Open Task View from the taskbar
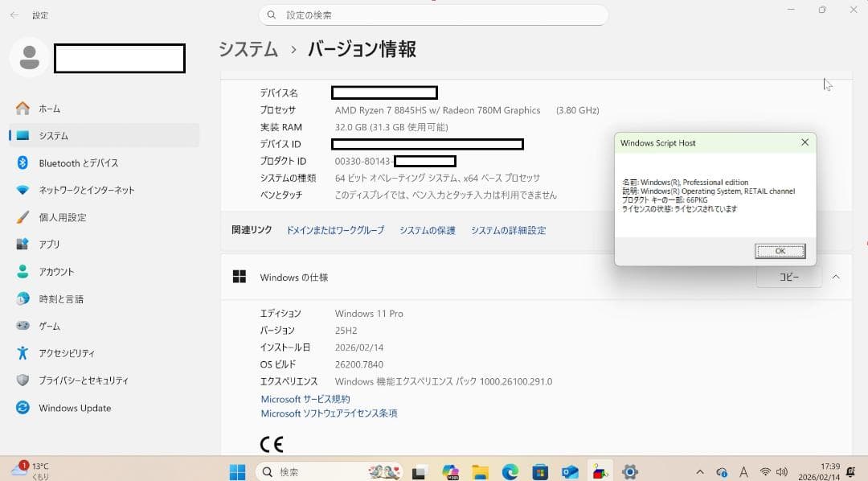This screenshot has width=868, height=481. pos(419,471)
